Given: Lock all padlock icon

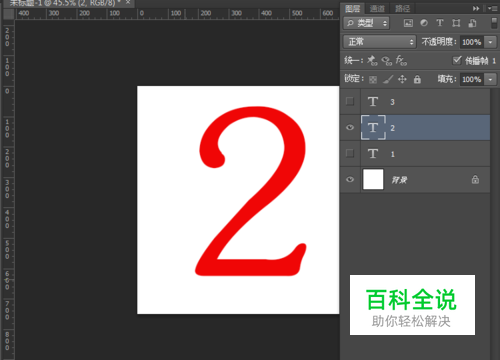Looking at the screenshot, I should tap(417, 79).
